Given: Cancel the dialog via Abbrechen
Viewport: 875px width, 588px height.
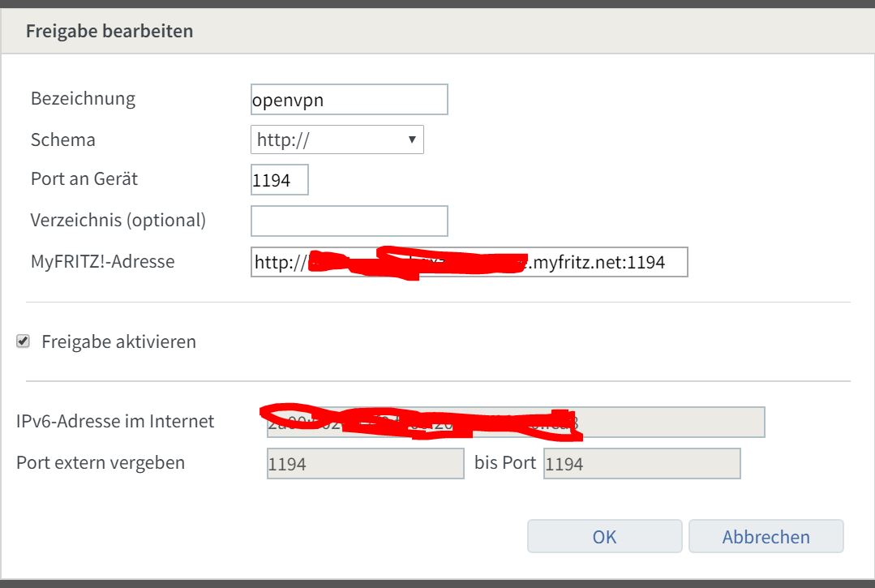Looking at the screenshot, I should click(766, 536).
